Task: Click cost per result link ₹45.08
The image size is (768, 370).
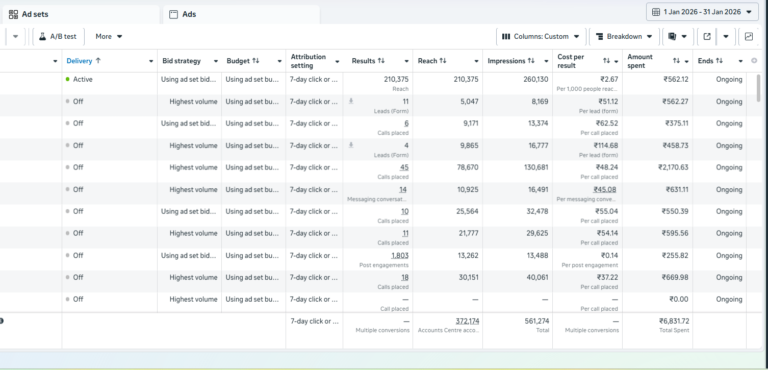Action: [605, 189]
